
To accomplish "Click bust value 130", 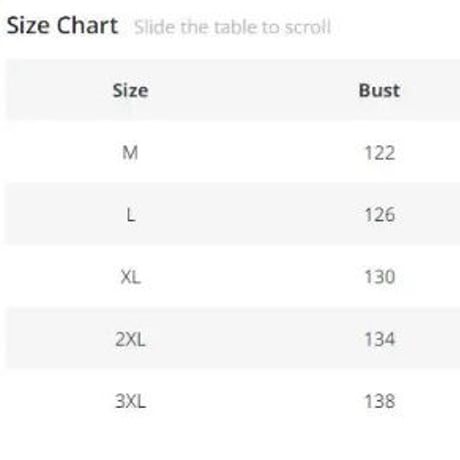I will click(380, 277).
